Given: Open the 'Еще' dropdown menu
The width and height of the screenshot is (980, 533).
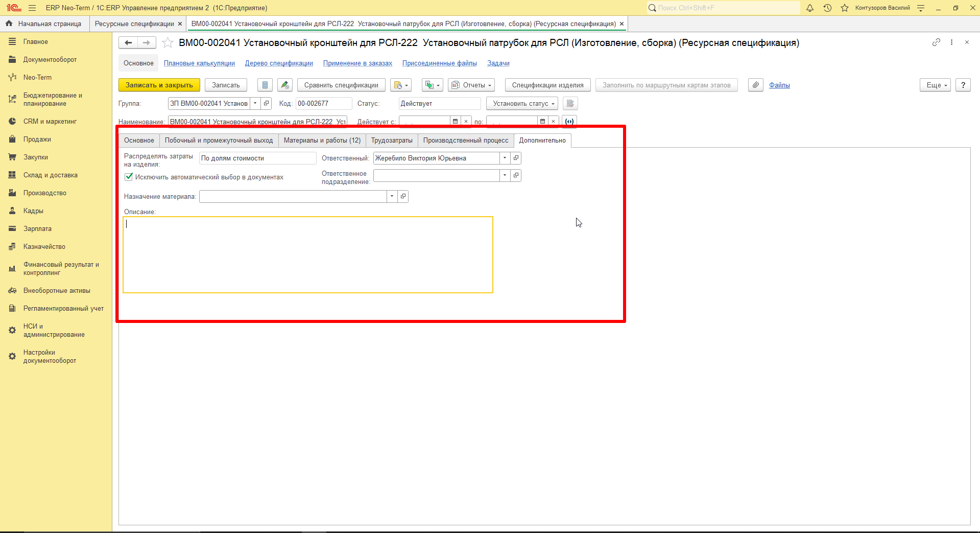Looking at the screenshot, I should click(936, 85).
